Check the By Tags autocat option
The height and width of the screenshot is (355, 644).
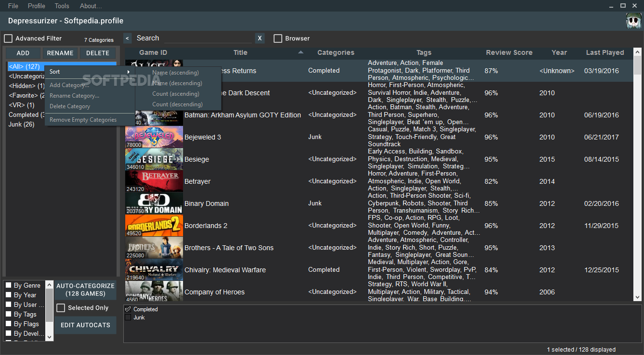point(9,314)
